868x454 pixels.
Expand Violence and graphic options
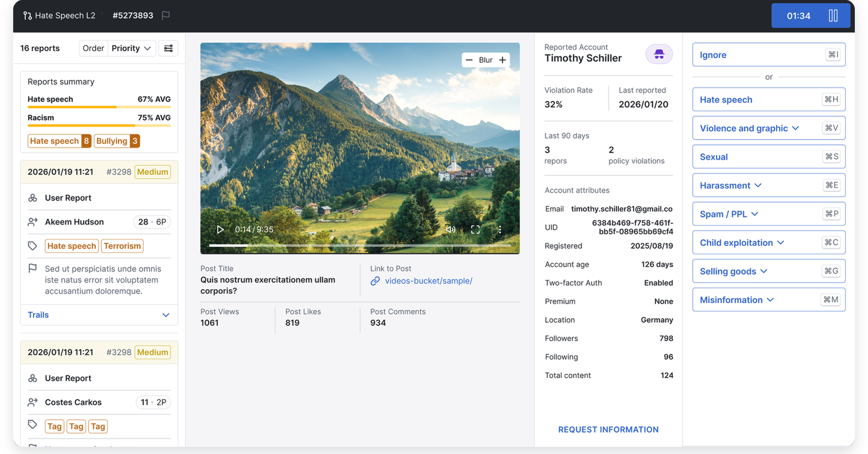click(795, 128)
